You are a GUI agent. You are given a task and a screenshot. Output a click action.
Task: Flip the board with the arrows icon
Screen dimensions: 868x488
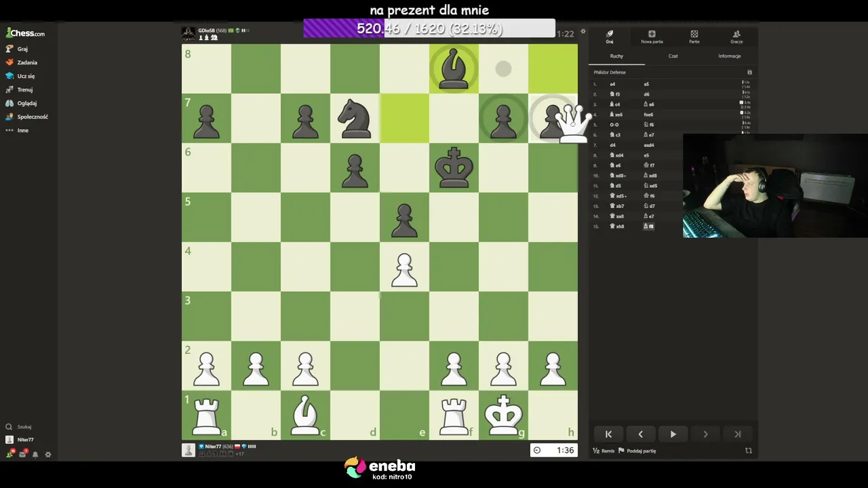[749, 451]
